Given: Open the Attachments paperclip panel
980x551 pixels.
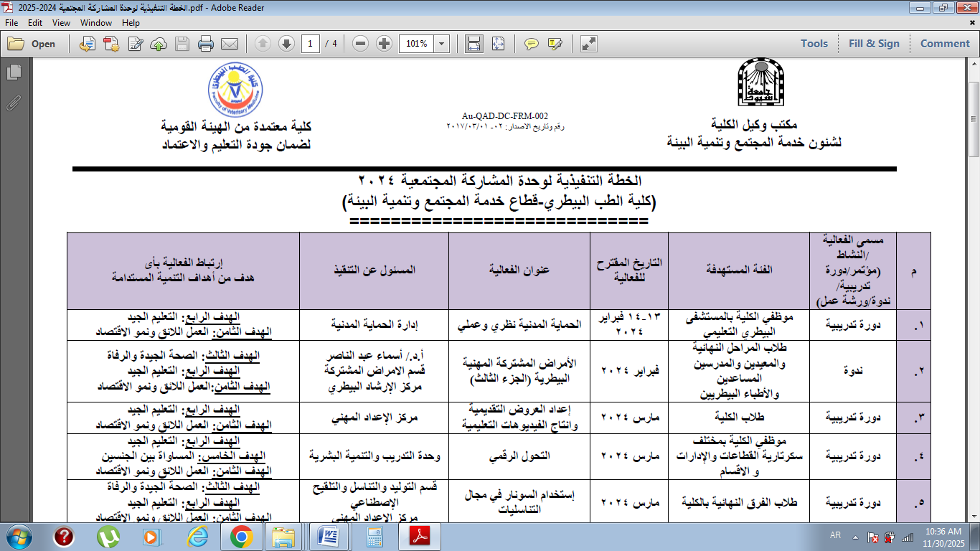Looking at the screenshot, I should [x=13, y=103].
